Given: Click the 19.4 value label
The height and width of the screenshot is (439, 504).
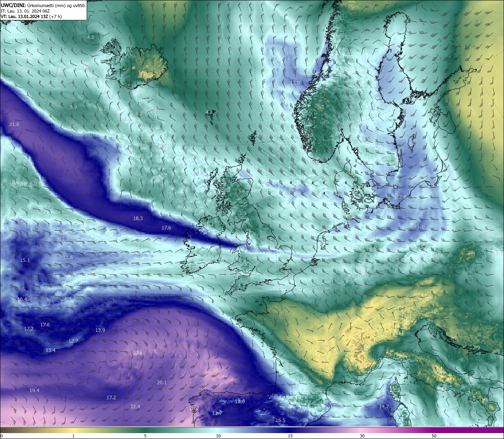Looking at the screenshot, I should pos(34,391).
